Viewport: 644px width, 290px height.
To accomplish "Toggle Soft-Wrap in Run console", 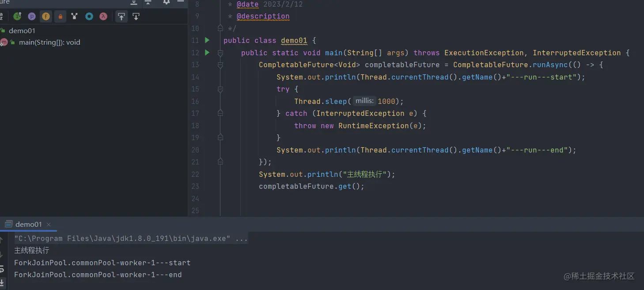I will [x=1, y=268].
